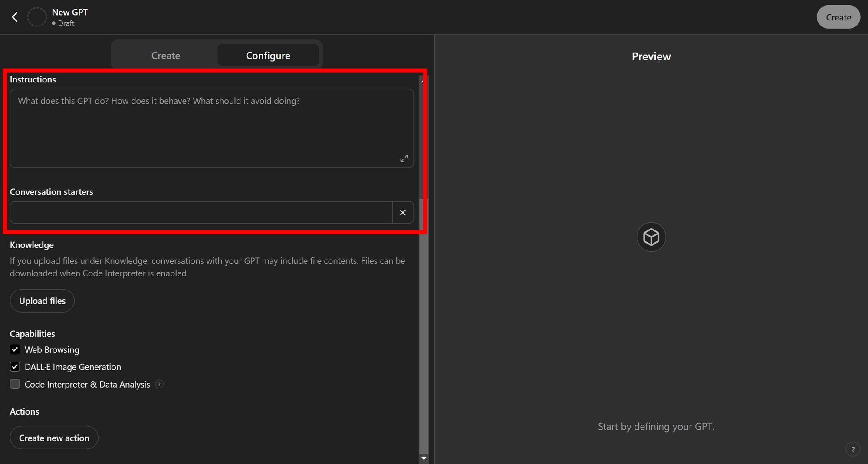Viewport: 868px width, 464px height.
Task: Switch to the Create tab
Action: pos(165,56)
